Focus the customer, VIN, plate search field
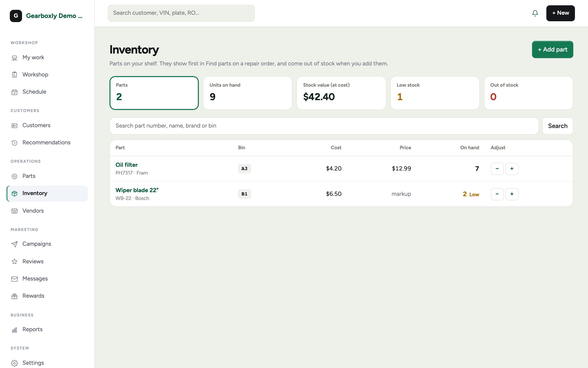588x368 pixels. tap(181, 13)
